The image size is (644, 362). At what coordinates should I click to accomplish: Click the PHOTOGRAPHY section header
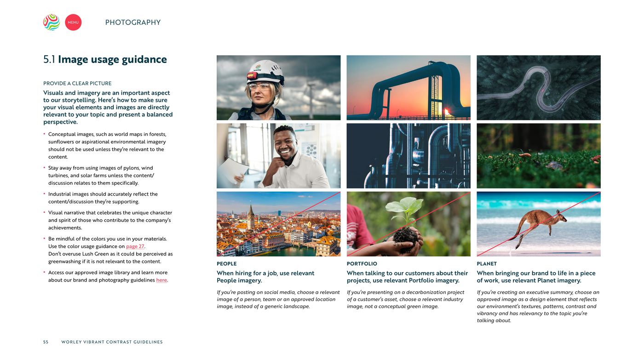[133, 23]
